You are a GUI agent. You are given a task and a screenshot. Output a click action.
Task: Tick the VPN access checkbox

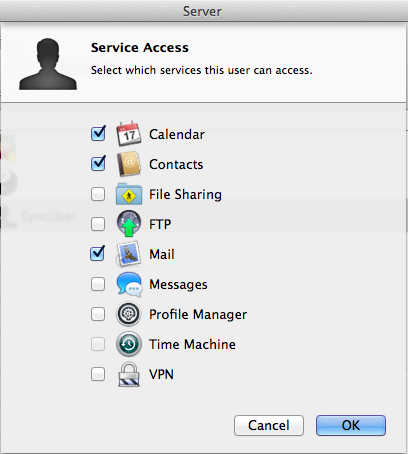[98, 374]
